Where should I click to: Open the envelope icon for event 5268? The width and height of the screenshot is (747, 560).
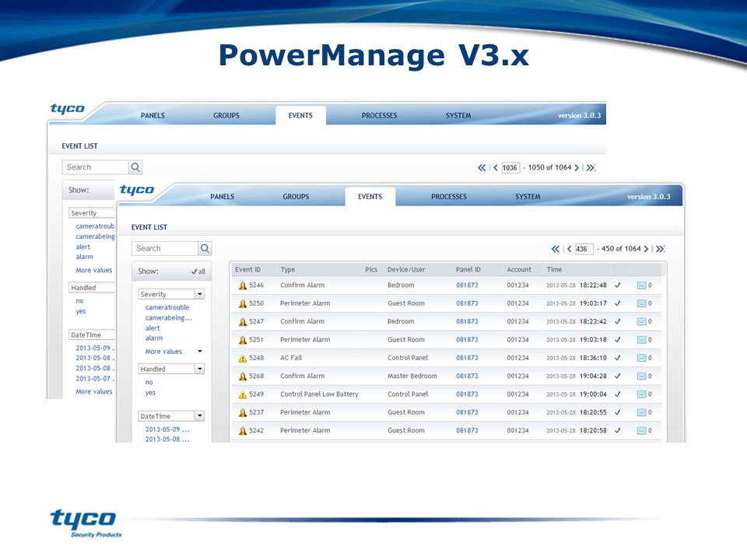[x=642, y=376]
